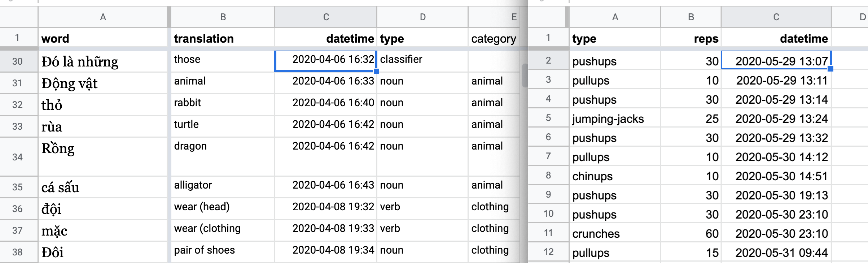Click row 8 header in right sheet
Screen dimensions: 868x263
coord(548,176)
